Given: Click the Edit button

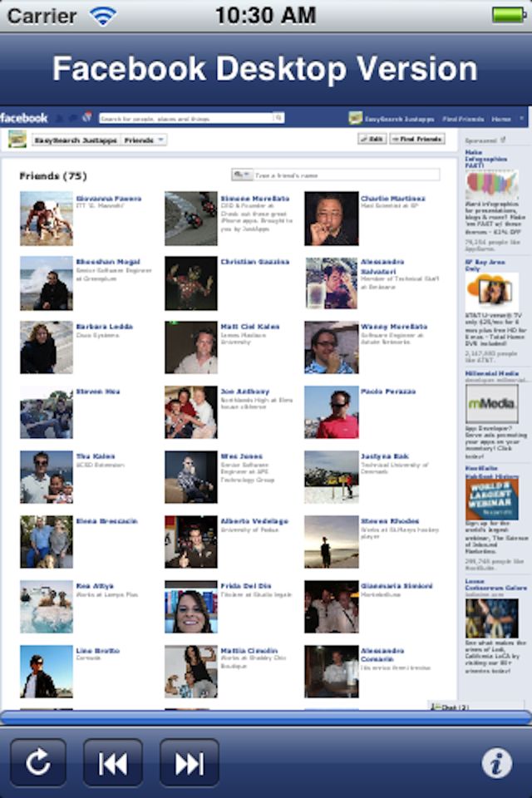Looking at the screenshot, I should coord(372,139).
